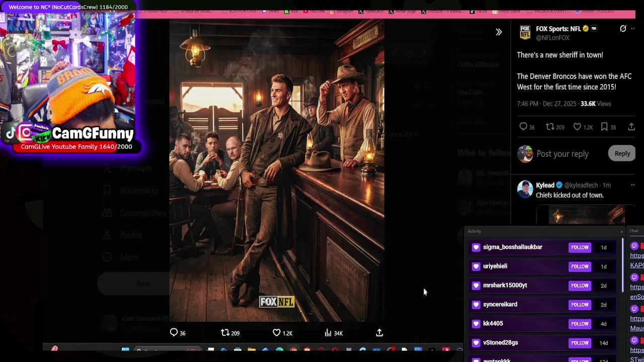644x362 pixels.
Task: Open Windows Start button on taskbar
Action: point(125,350)
